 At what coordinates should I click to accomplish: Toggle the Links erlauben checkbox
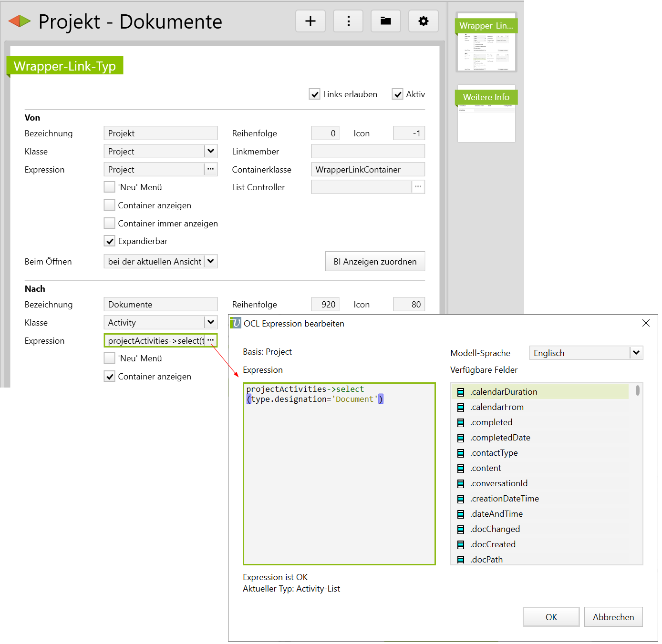[315, 94]
